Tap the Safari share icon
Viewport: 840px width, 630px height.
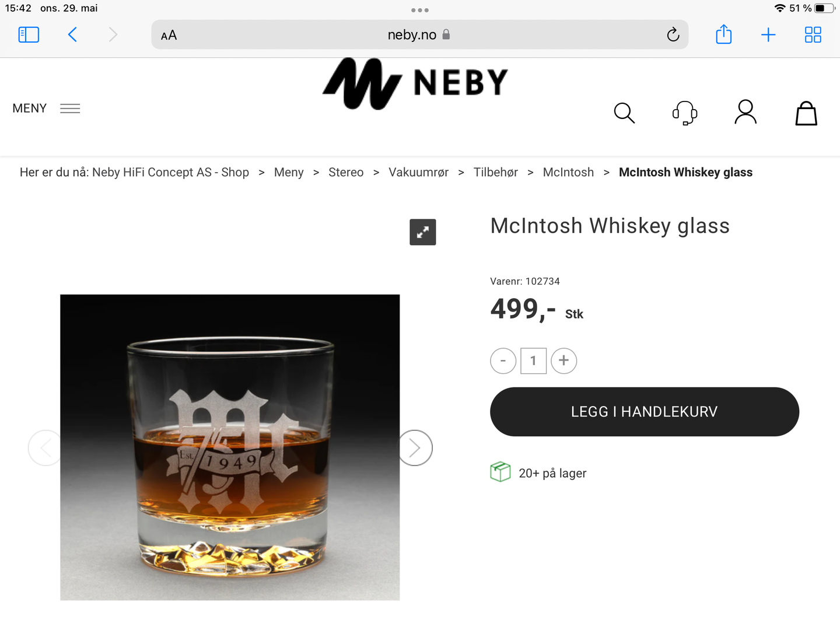(x=723, y=34)
